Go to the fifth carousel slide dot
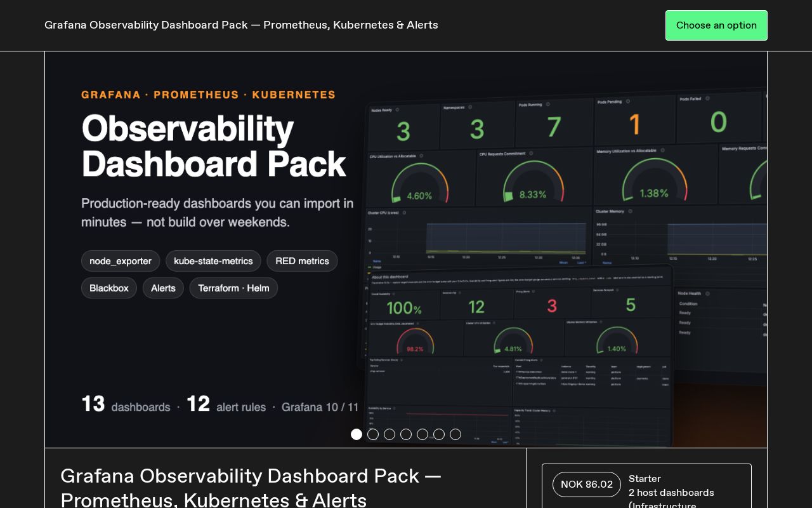 click(422, 434)
